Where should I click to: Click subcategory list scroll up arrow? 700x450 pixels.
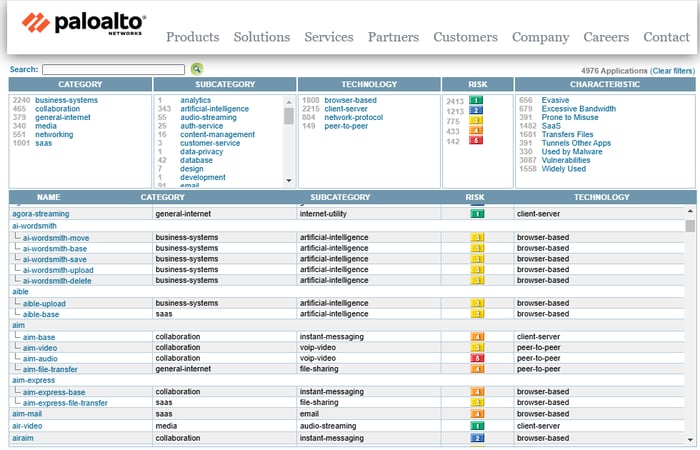[289, 102]
